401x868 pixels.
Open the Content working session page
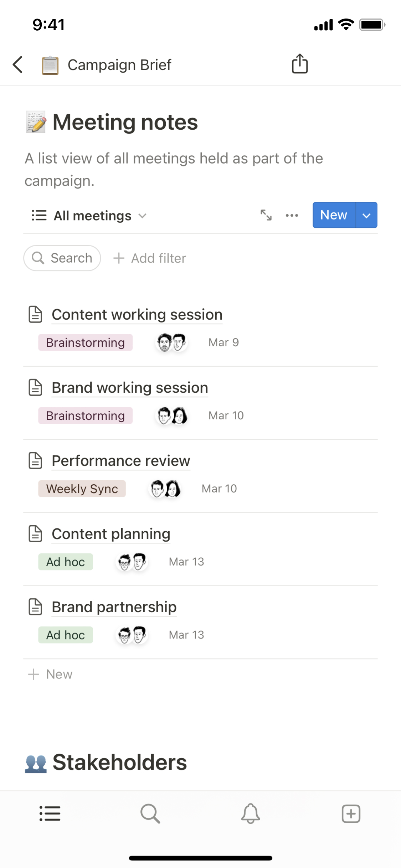point(137,315)
